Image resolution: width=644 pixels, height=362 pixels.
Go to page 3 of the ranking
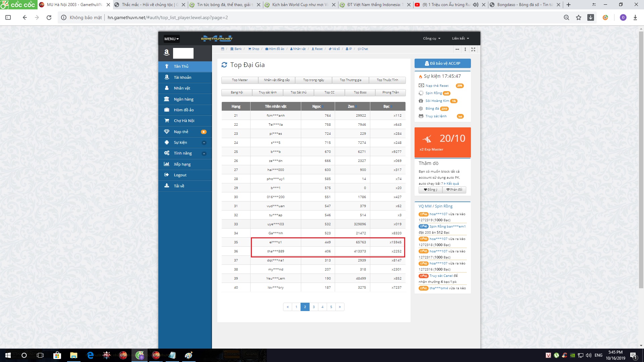pyautogui.click(x=314, y=307)
